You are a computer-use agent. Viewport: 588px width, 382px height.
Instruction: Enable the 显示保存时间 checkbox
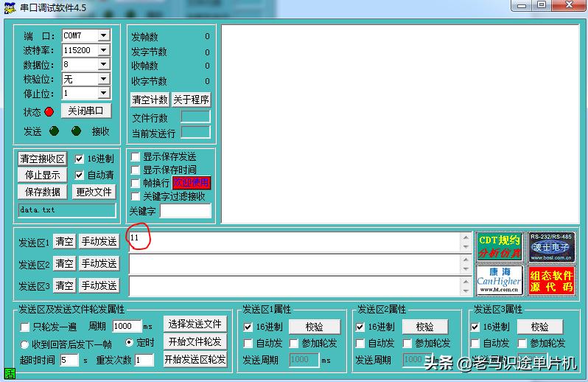tap(136, 170)
